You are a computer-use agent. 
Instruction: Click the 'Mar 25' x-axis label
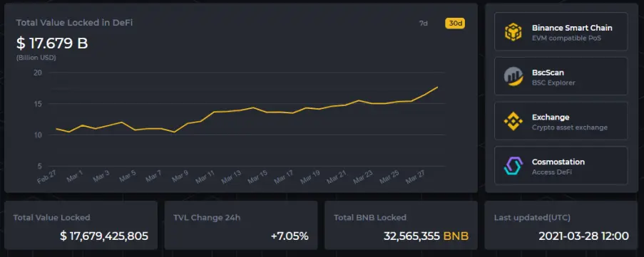[389, 177]
